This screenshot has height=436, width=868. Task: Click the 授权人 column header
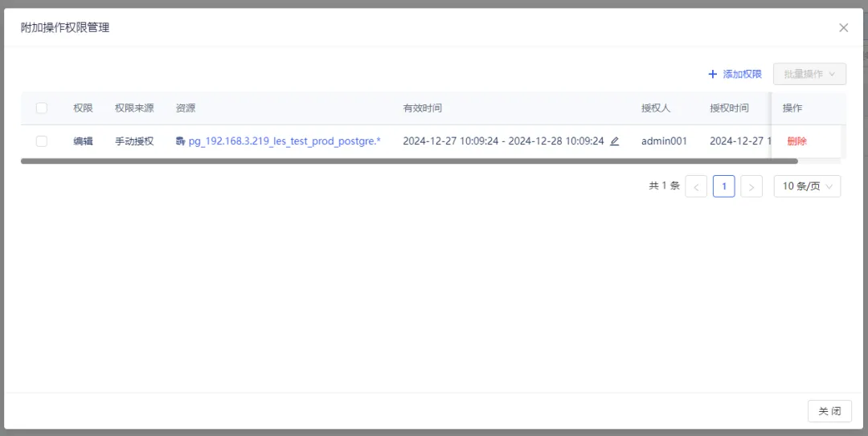(655, 108)
